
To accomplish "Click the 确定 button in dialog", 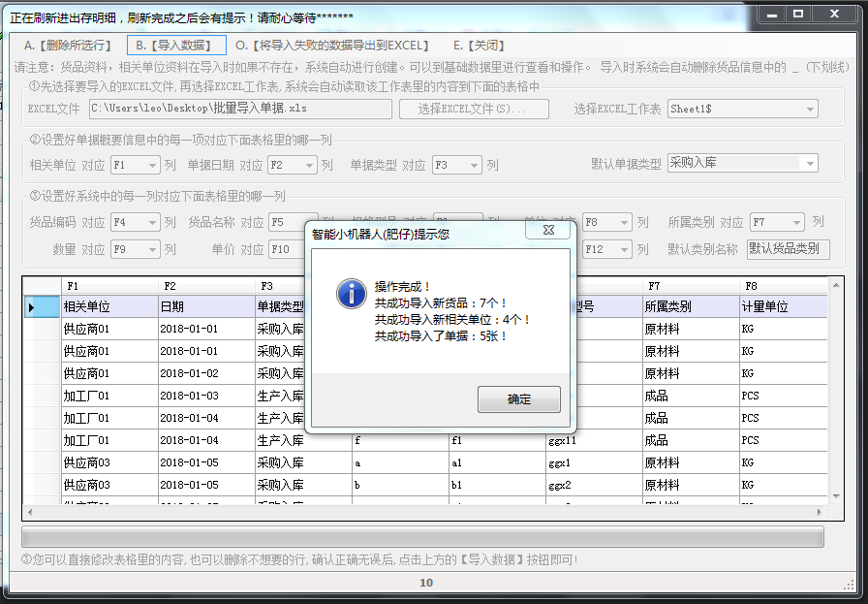I will [x=518, y=399].
